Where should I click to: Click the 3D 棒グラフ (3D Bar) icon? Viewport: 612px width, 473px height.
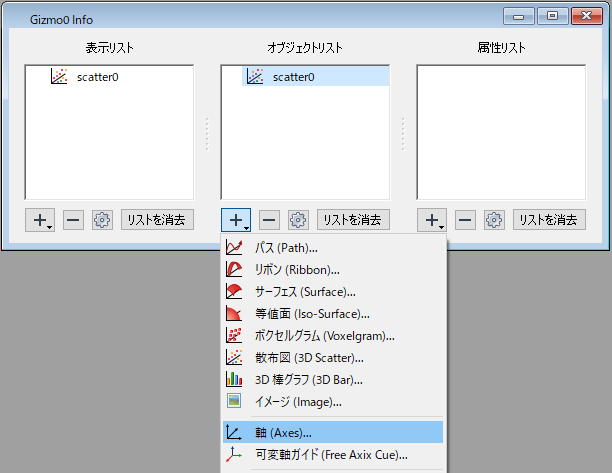(x=234, y=379)
